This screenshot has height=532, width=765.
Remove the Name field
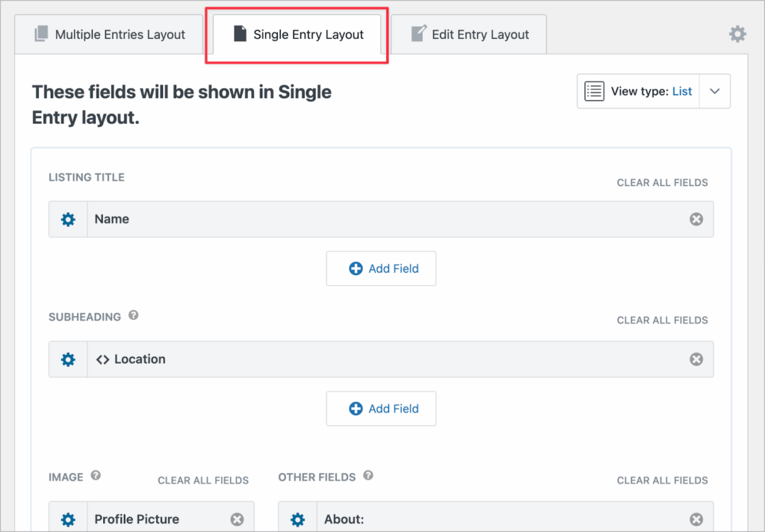[x=696, y=219]
